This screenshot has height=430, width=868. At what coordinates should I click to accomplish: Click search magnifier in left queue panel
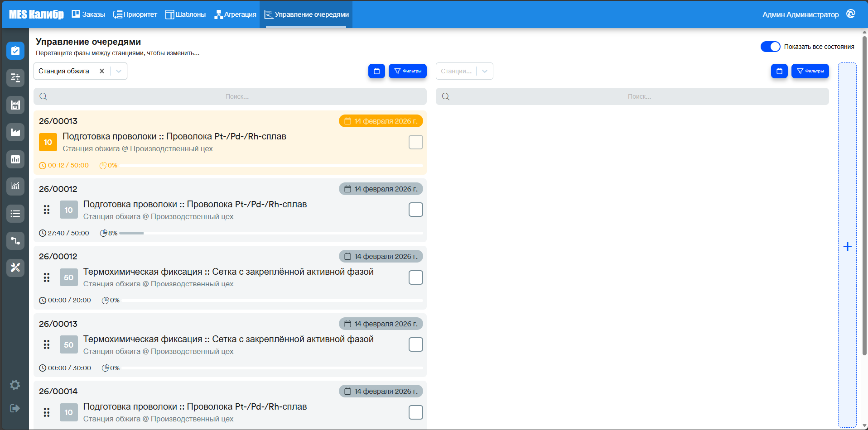click(x=43, y=96)
